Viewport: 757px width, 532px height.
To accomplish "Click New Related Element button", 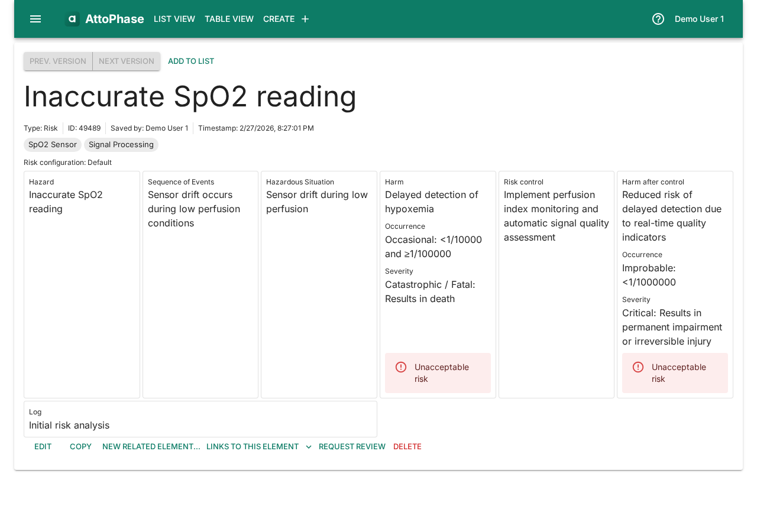I will click(151, 447).
